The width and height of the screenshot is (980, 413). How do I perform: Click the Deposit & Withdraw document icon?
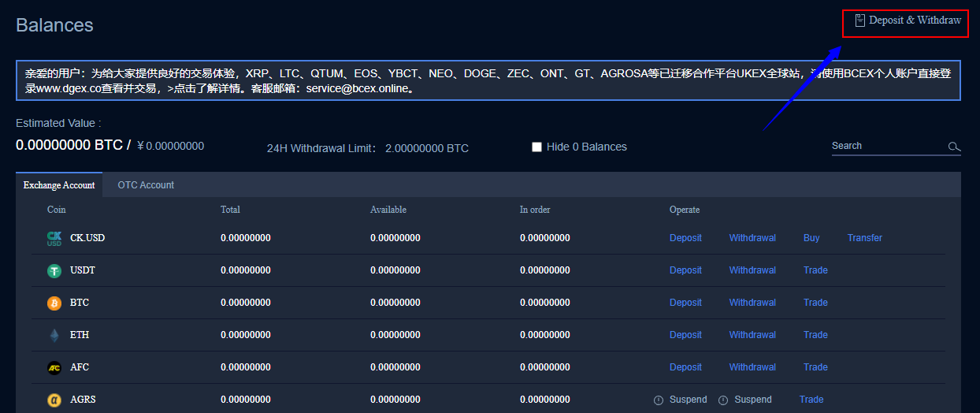859,20
